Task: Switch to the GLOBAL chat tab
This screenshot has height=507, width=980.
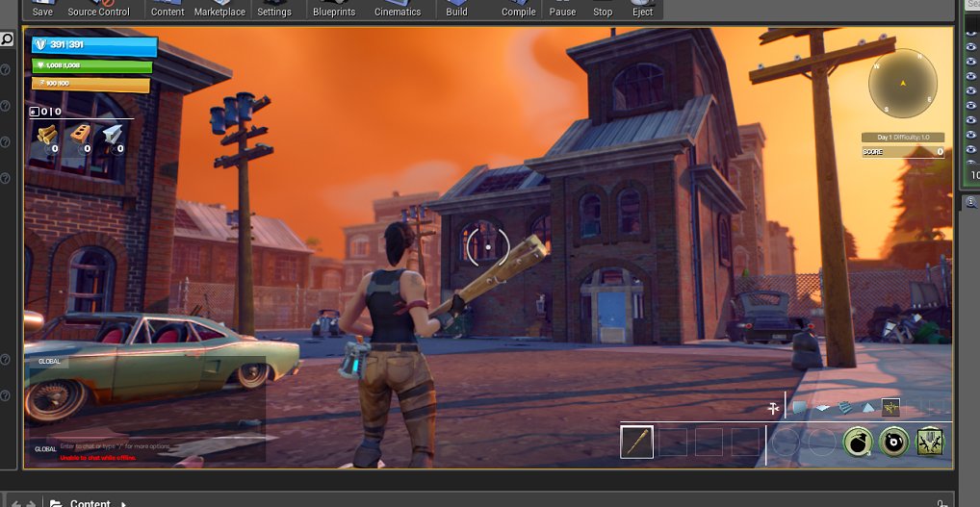Action: (49, 362)
